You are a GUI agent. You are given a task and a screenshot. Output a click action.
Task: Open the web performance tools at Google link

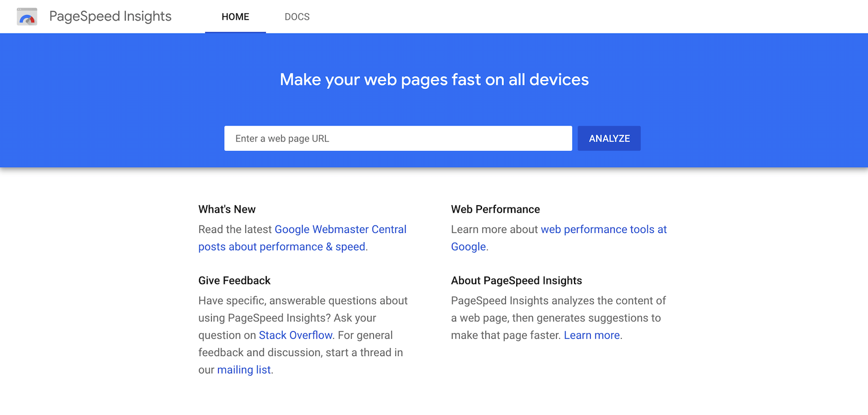604,229
